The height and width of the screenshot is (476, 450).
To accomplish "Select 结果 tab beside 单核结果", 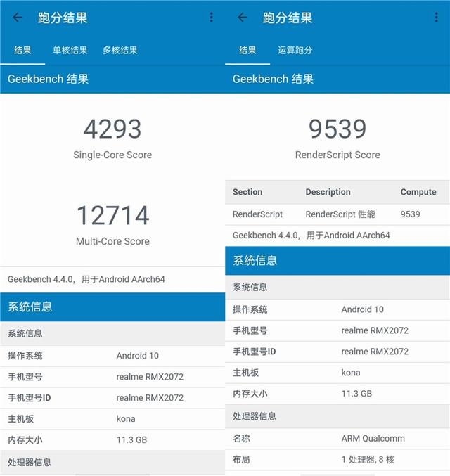I will [x=22, y=50].
